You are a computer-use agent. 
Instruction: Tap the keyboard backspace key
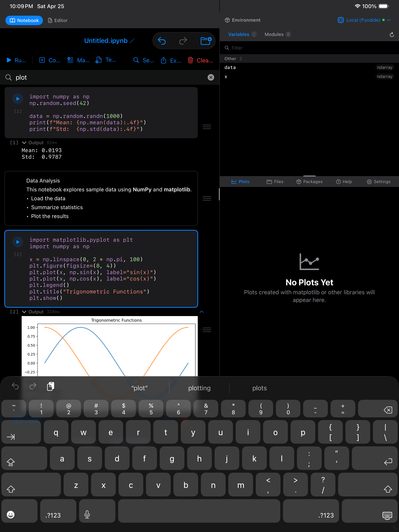tap(378, 409)
